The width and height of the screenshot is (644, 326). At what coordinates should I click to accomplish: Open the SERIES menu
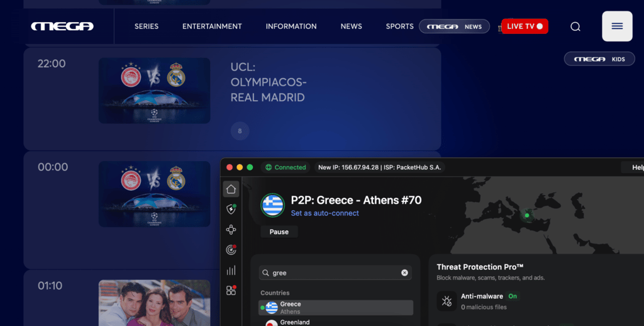(146, 26)
